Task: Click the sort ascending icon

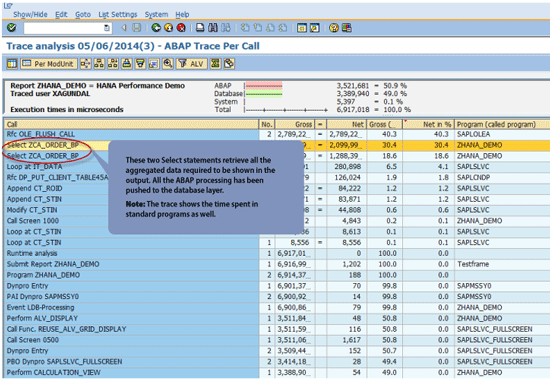Action: point(127,64)
